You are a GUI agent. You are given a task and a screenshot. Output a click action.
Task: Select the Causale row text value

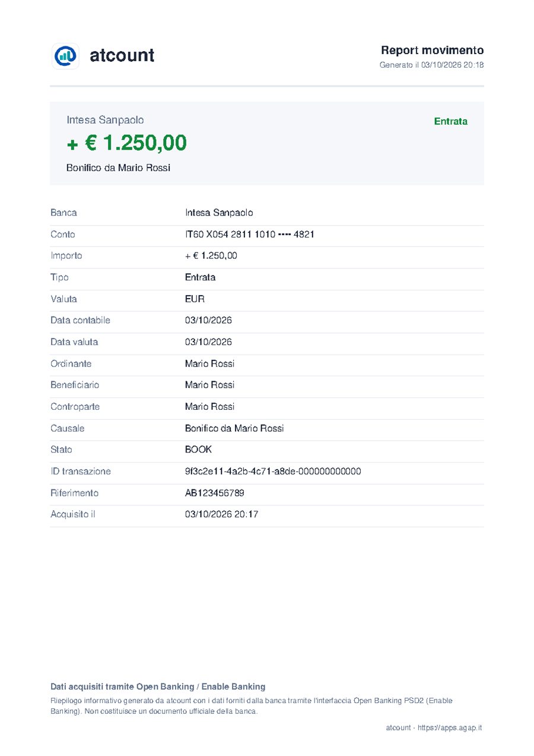[234, 428]
